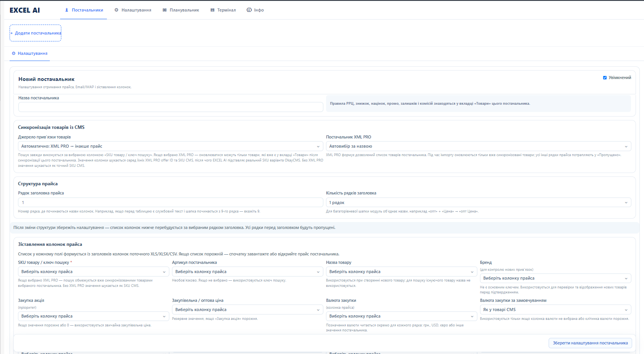Open the Кількість рядків заголовка dropdown
Viewport: 644px width, 354px height.
pos(478,203)
